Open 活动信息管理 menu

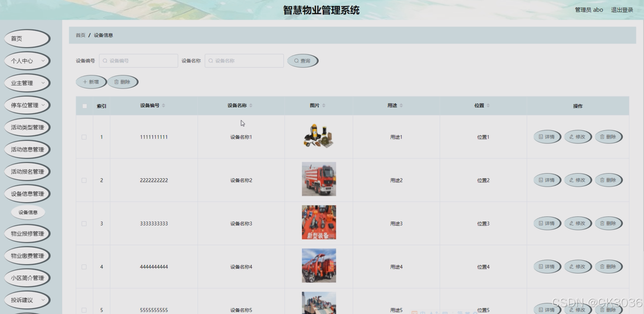coord(27,149)
